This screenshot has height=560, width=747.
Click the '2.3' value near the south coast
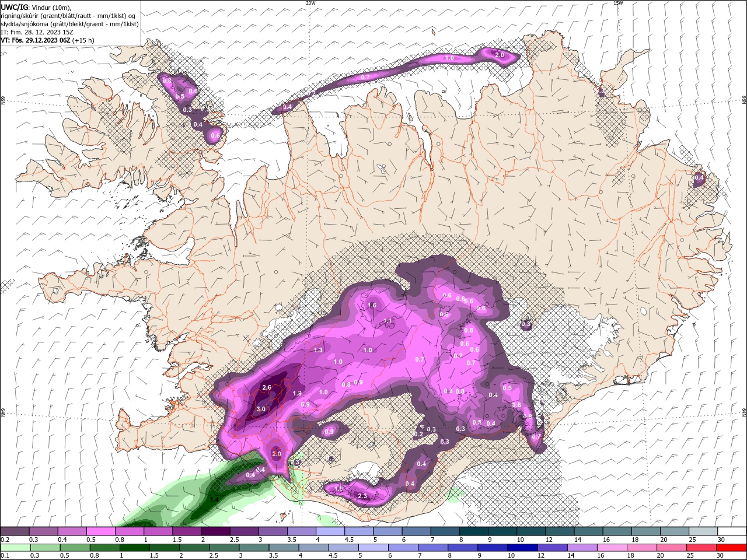362,496
